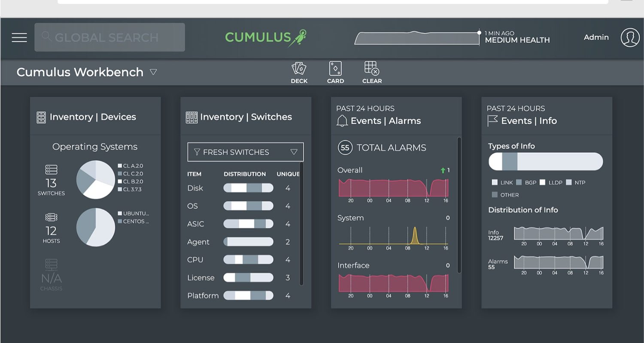
Task: Open the Admin user profile icon
Action: coord(630,37)
